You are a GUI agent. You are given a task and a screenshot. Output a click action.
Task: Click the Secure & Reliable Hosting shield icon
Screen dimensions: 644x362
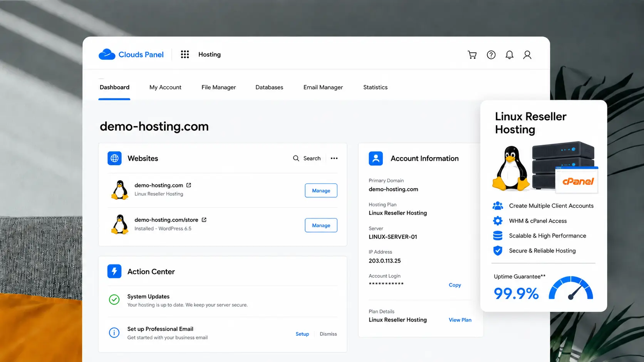point(498,251)
